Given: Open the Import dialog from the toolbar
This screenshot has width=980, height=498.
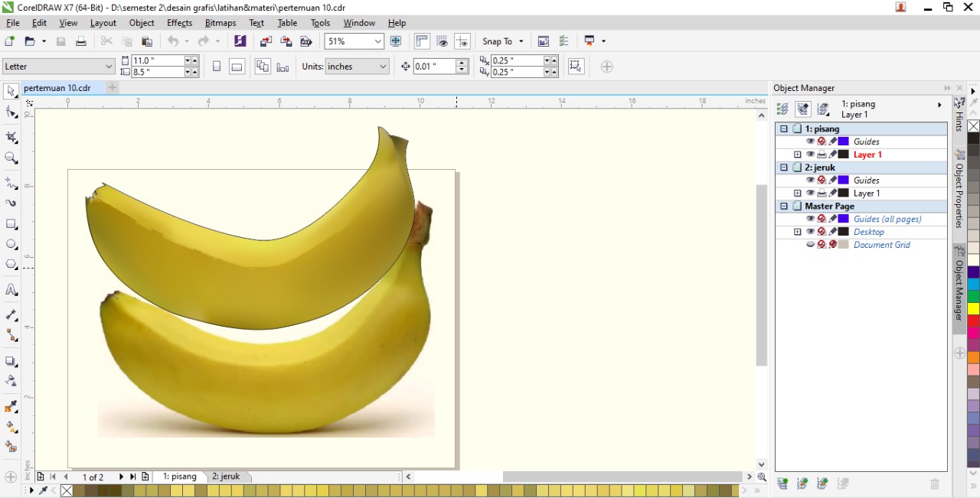Looking at the screenshot, I should coord(266,41).
